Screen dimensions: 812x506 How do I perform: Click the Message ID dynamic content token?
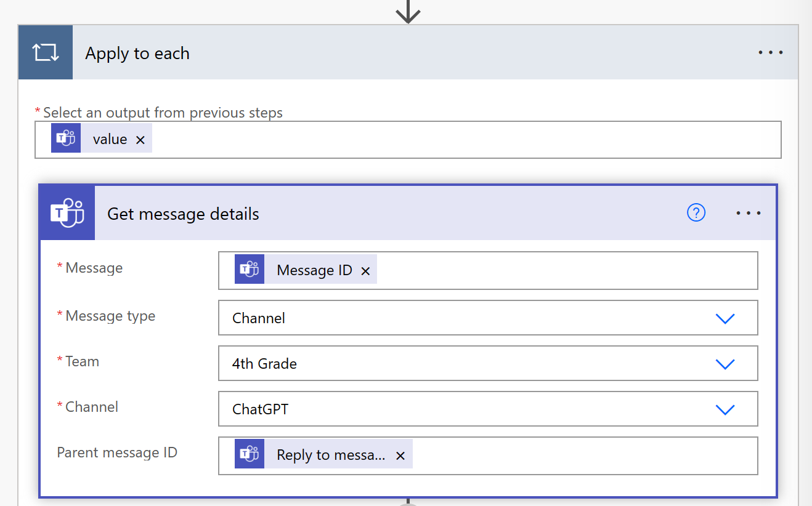tap(314, 270)
